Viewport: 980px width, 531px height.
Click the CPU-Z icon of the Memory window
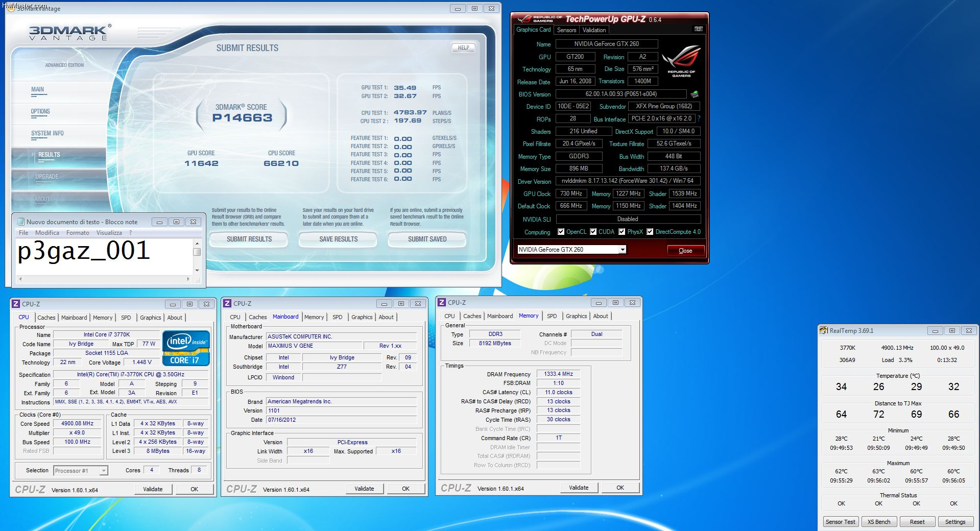tap(442, 302)
